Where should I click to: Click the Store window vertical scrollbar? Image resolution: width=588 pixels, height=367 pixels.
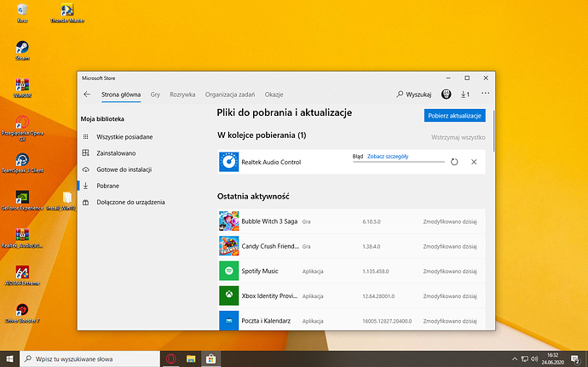(x=493, y=131)
